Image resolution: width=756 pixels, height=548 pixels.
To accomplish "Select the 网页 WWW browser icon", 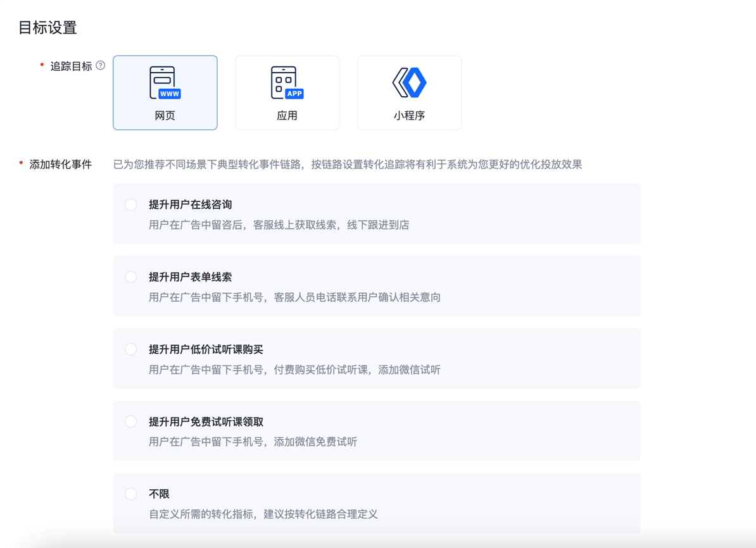I will click(165, 83).
